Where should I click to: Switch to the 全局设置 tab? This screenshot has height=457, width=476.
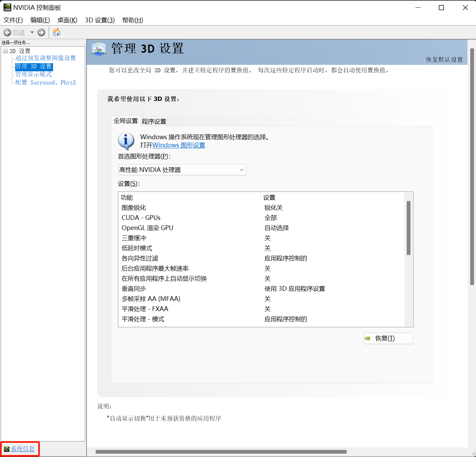tap(126, 121)
